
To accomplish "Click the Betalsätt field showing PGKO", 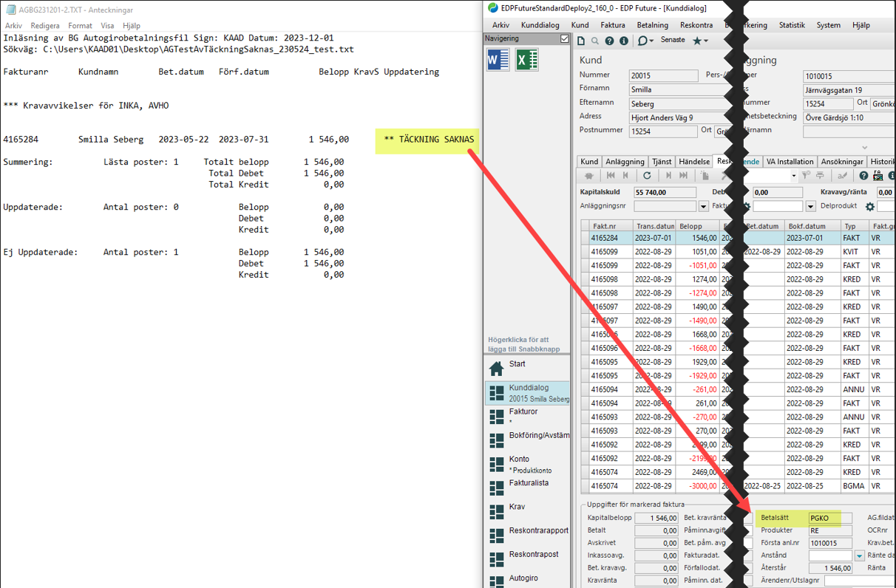I will coord(829,518).
